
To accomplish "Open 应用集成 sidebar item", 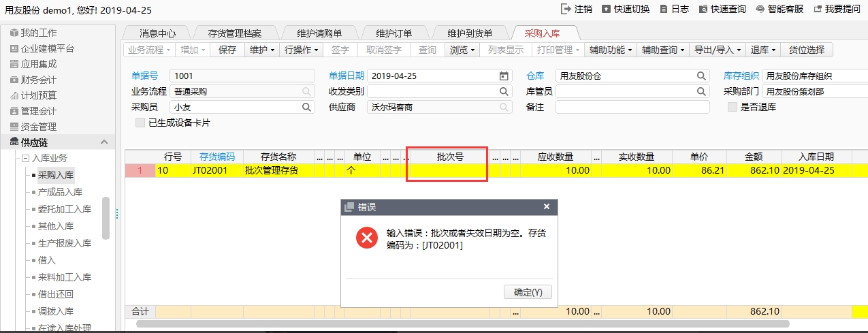I will pyautogui.click(x=33, y=64).
